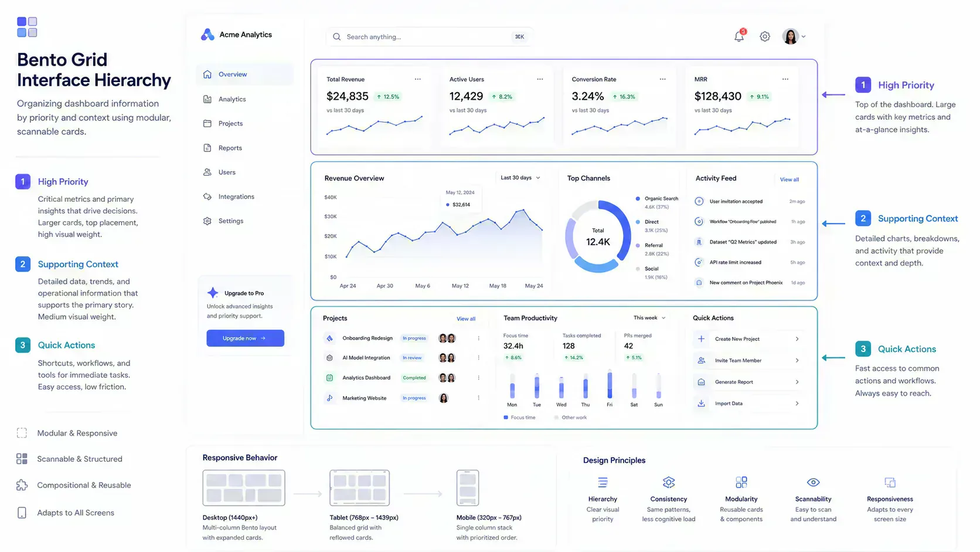The width and height of the screenshot is (980, 552).
Task: Open options for Onboarding Redesign project
Action: click(478, 338)
